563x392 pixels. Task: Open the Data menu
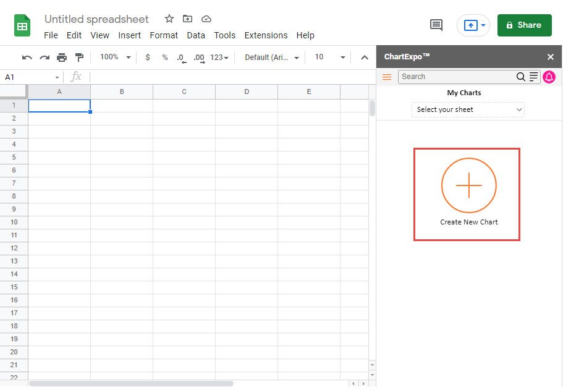click(x=196, y=35)
